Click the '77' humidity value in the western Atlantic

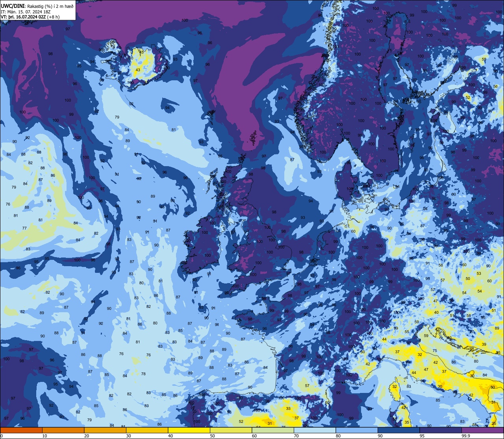(x=24, y=228)
